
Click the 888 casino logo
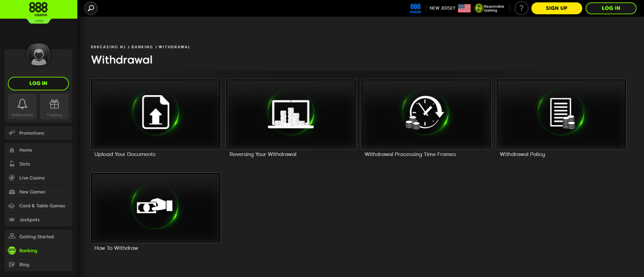click(x=39, y=9)
